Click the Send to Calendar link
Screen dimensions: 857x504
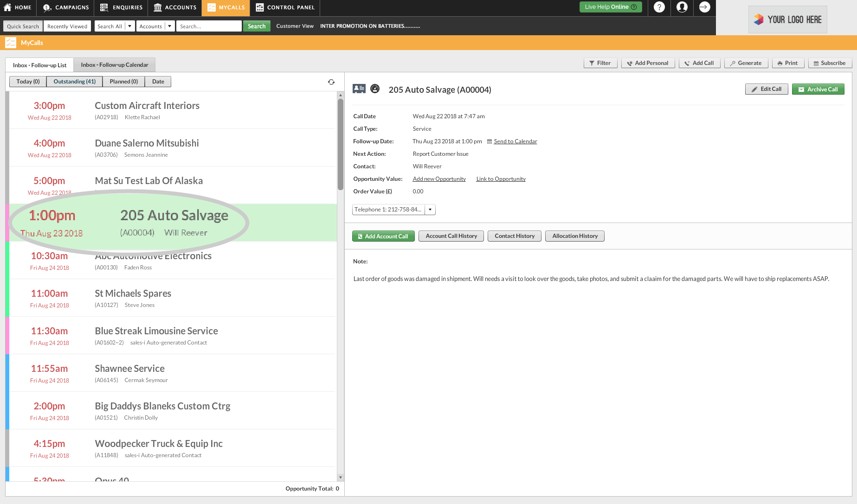tap(515, 141)
